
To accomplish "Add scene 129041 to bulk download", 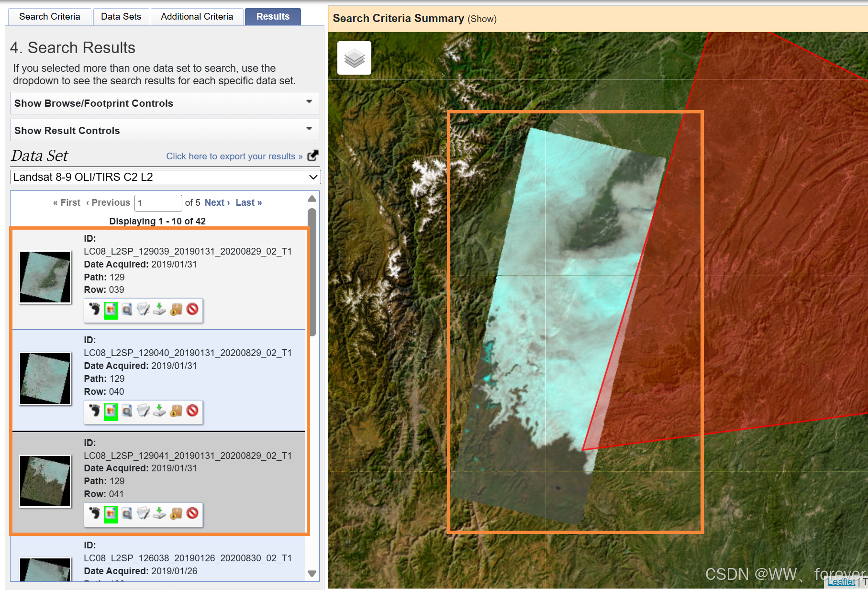I will pyautogui.click(x=176, y=514).
